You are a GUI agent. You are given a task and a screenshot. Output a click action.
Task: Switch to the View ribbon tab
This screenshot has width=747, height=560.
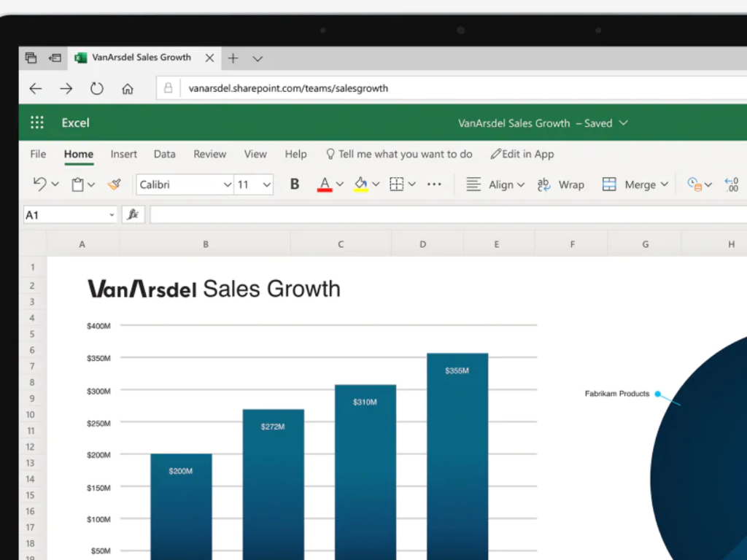(255, 155)
